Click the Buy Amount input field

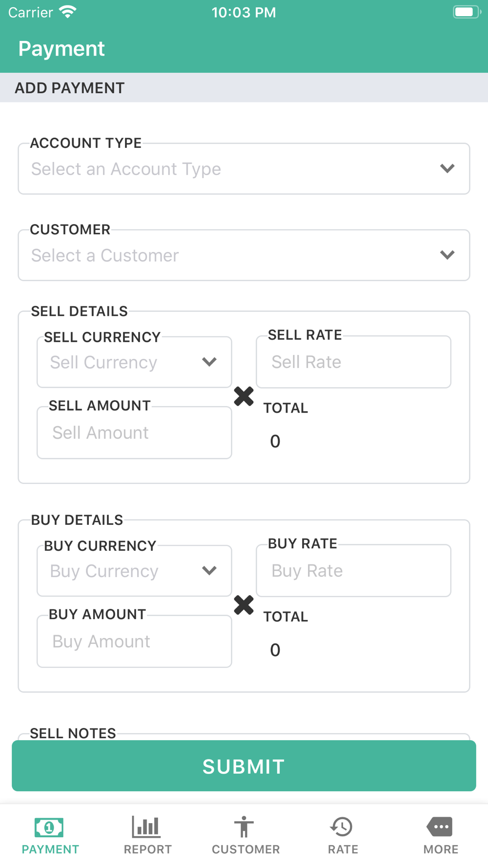[x=134, y=641]
